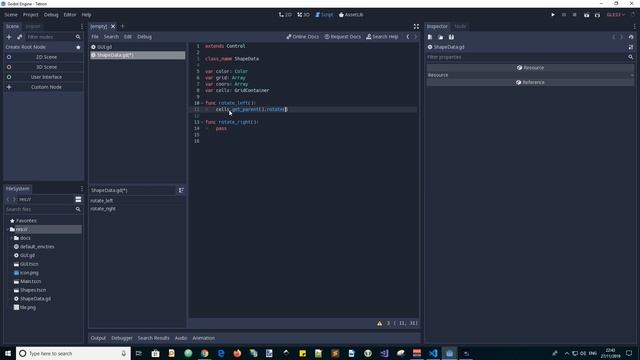
Task: Open the FileSystem dock three-dot menu
Action: click(x=82, y=189)
